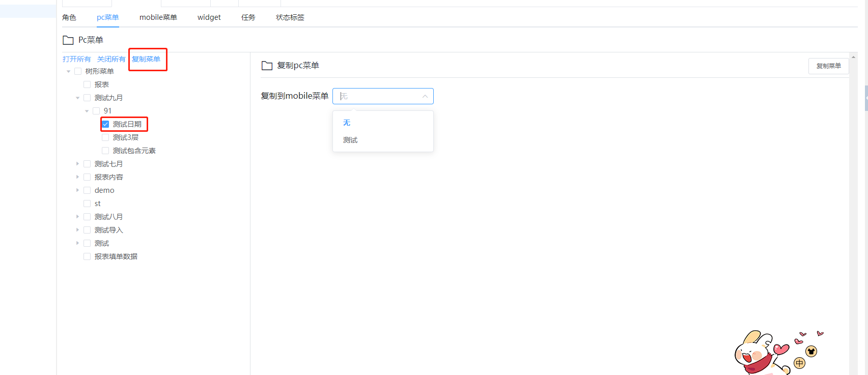Uncheck the 测试日期 checkbox
Screen dimensions: 868x375
tap(105, 124)
